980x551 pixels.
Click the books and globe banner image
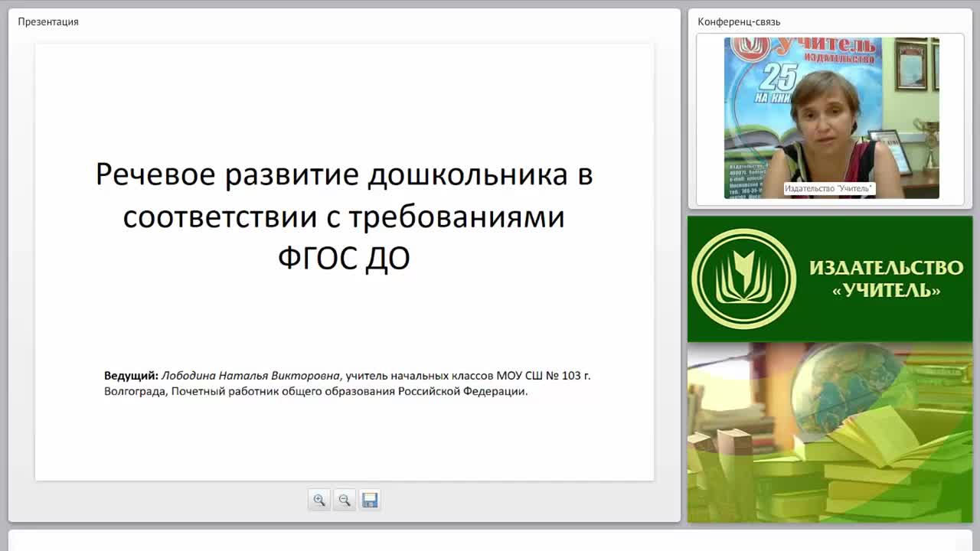click(830, 432)
